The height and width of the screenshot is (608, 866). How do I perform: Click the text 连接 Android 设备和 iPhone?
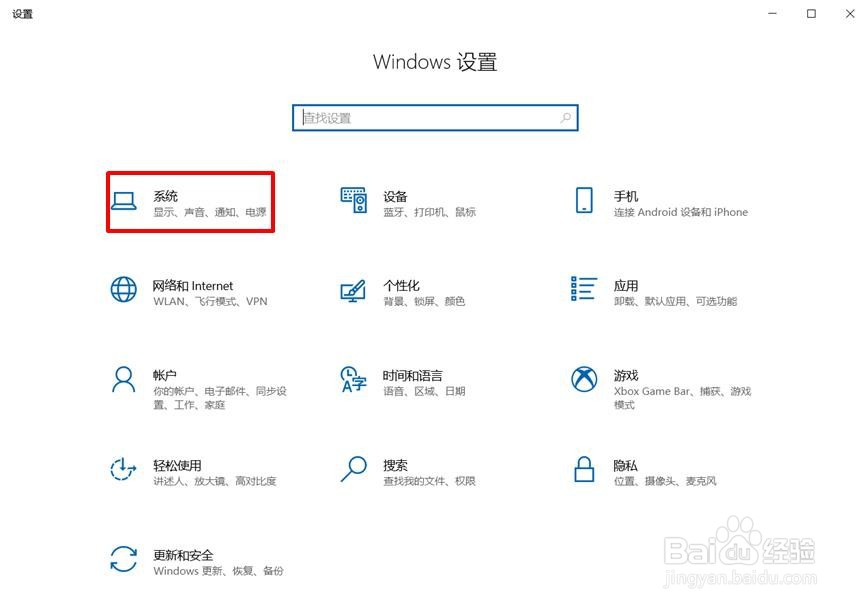click(680, 212)
